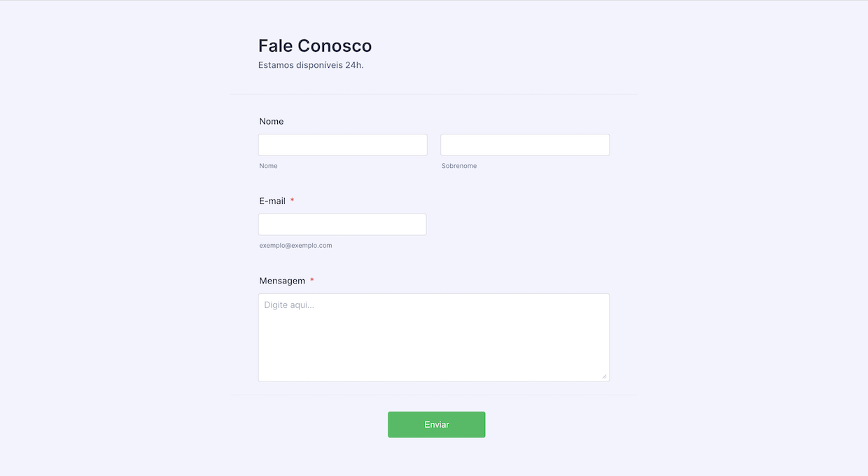Click the divider line below the subtitle
Screen dimensions: 868x476
pyautogui.click(x=433, y=94)
